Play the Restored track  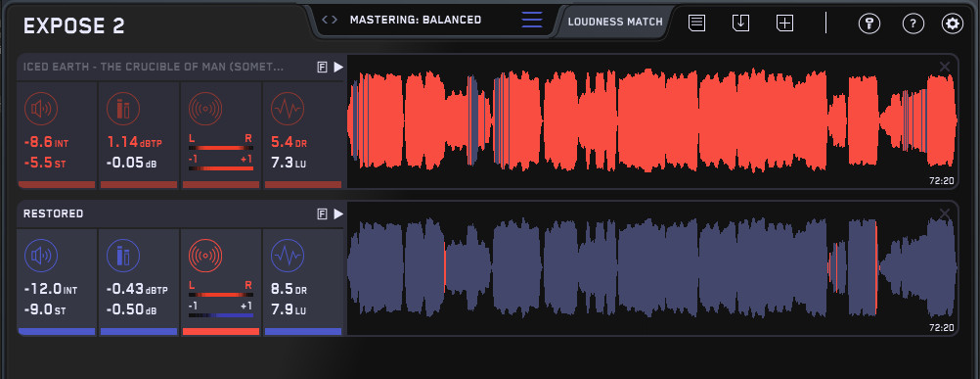point(338,213)
